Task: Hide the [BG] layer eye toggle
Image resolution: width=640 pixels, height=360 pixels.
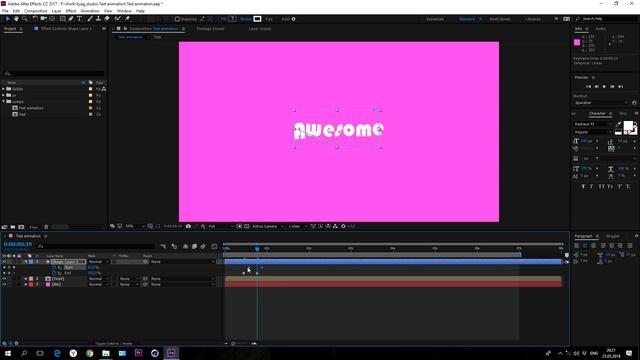Action: pos(4,284)
